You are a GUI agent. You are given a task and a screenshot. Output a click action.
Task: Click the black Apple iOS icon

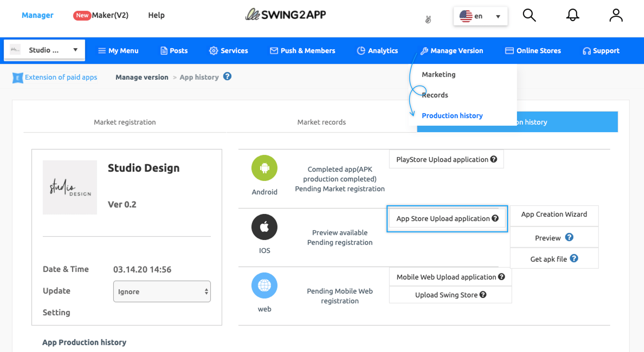(264, 227)
